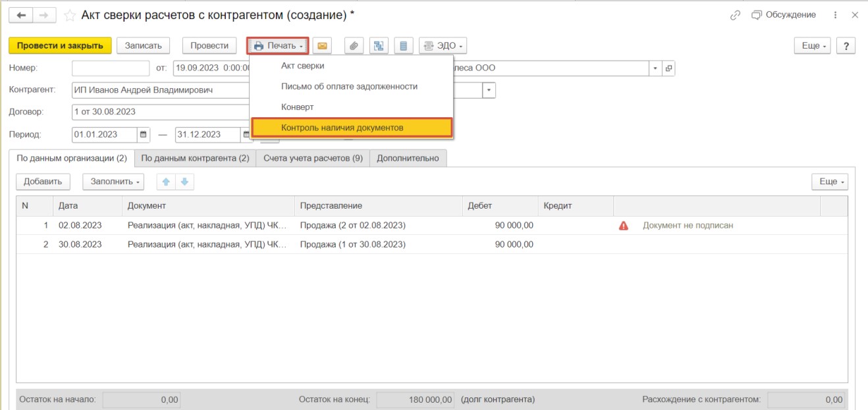Click the envelope send-by-email icon
This screenshot has height=410, width=868.
click(x=322, y=46)
